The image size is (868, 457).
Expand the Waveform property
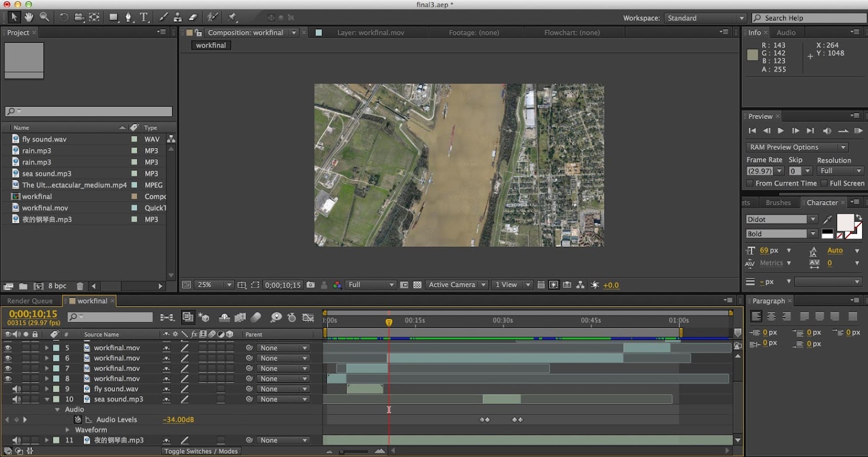point(67,430)
